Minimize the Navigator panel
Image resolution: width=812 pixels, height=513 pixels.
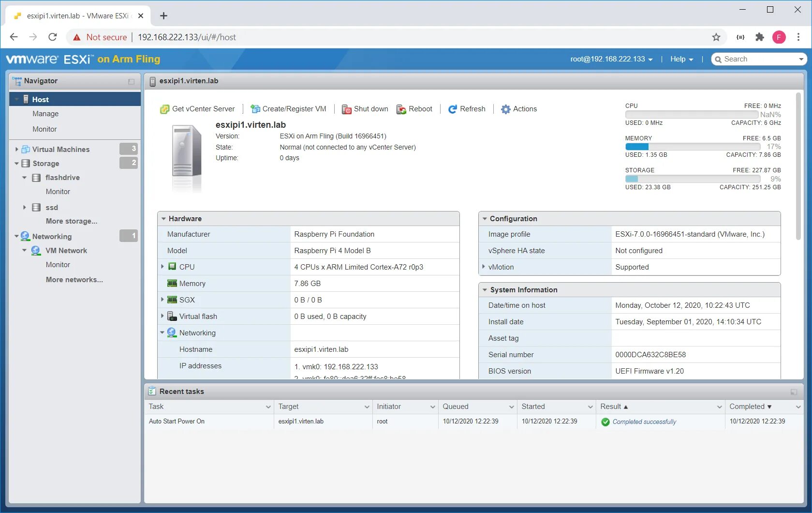pyautogui.click(x=131, y=82)
